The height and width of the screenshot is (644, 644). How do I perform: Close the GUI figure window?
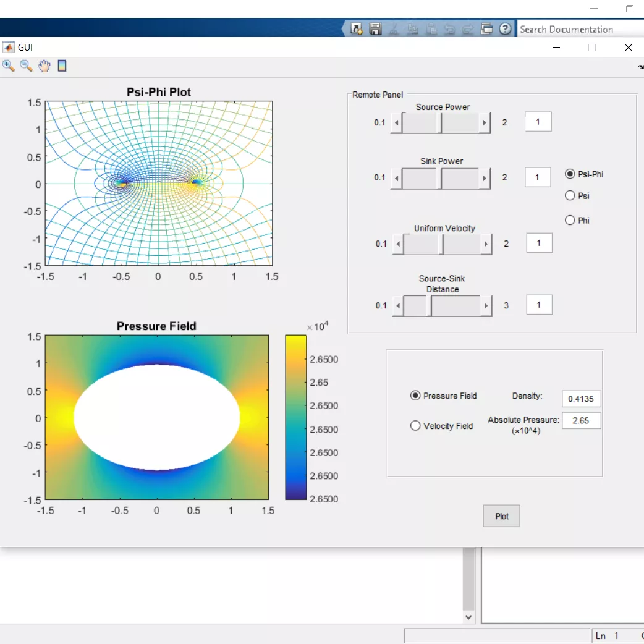click(628, 47)
